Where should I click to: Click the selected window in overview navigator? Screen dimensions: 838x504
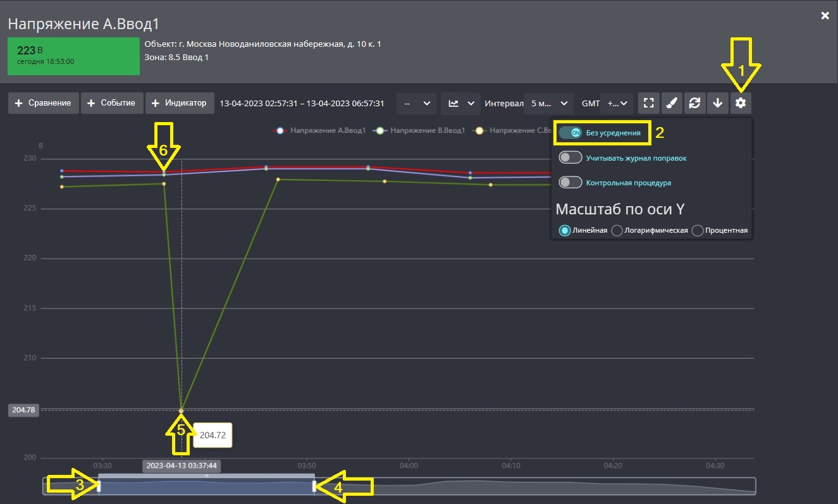coord(206,486)
